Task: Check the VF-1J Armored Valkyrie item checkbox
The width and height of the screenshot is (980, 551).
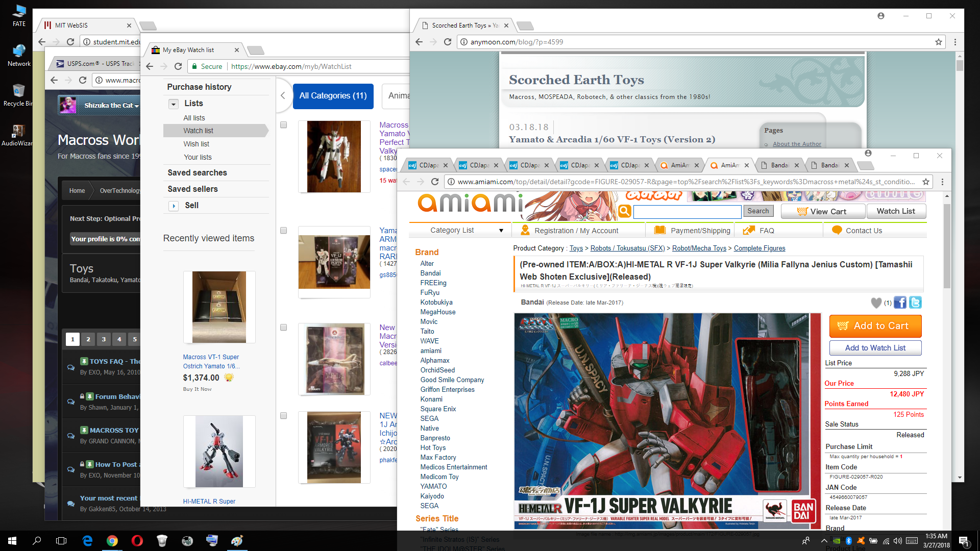Action: tap(283, 416)
